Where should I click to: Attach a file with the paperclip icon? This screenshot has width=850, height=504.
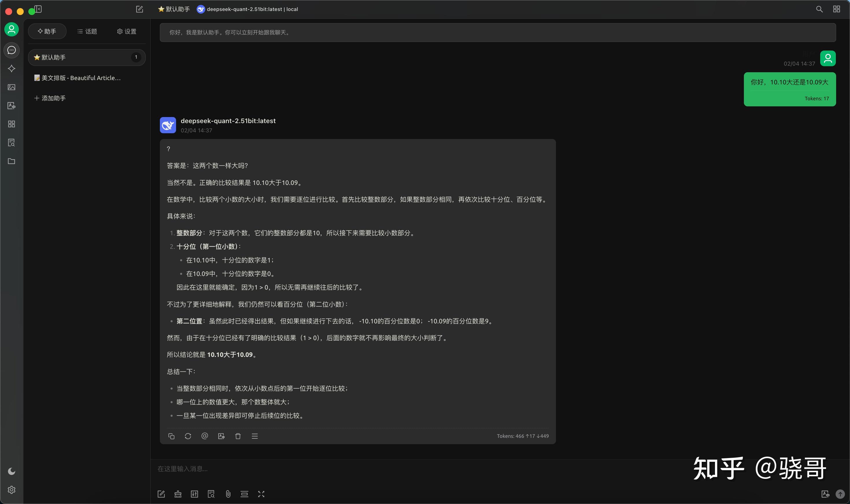[x=228, y=494]
